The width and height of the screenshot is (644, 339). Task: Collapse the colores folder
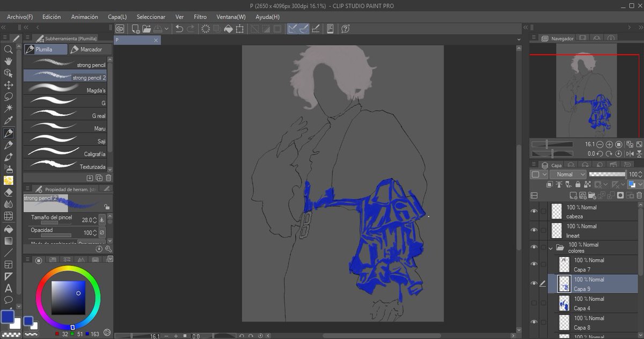551,248
